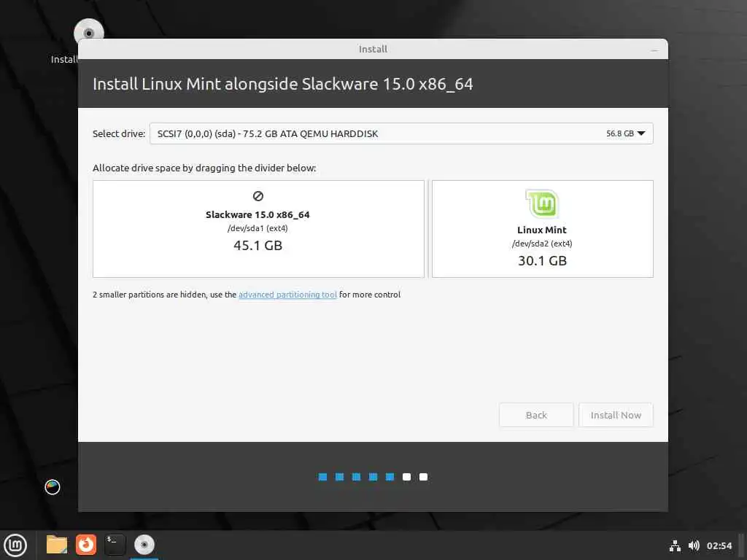The width and height of the screenshot is (747, 560).
Task: Click the circular icon on the desktop
Action: [x=53, y=486]
